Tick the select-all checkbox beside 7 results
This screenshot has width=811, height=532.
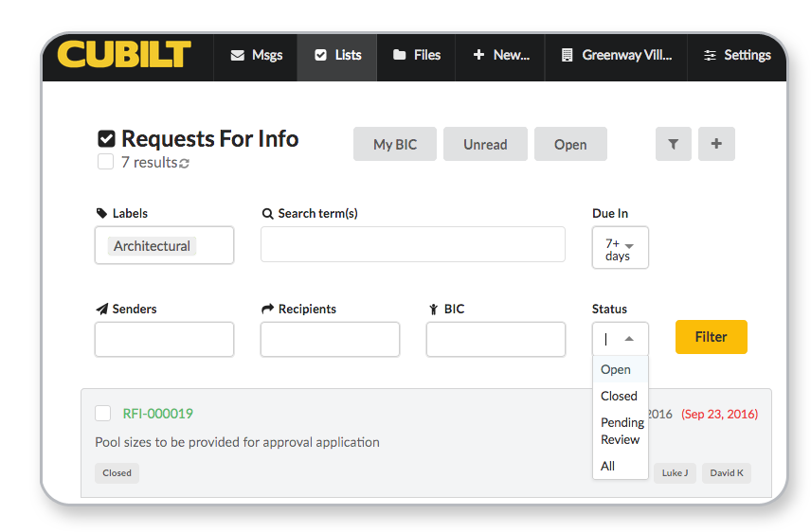point(105,161)
